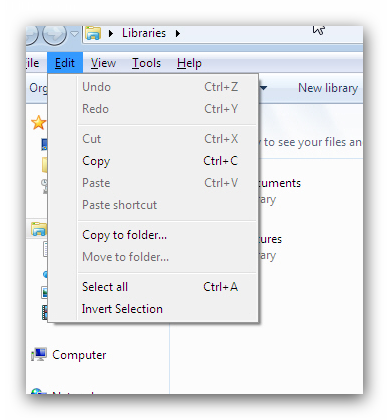
Task: Open the View menu
Action: pos(103,63)
